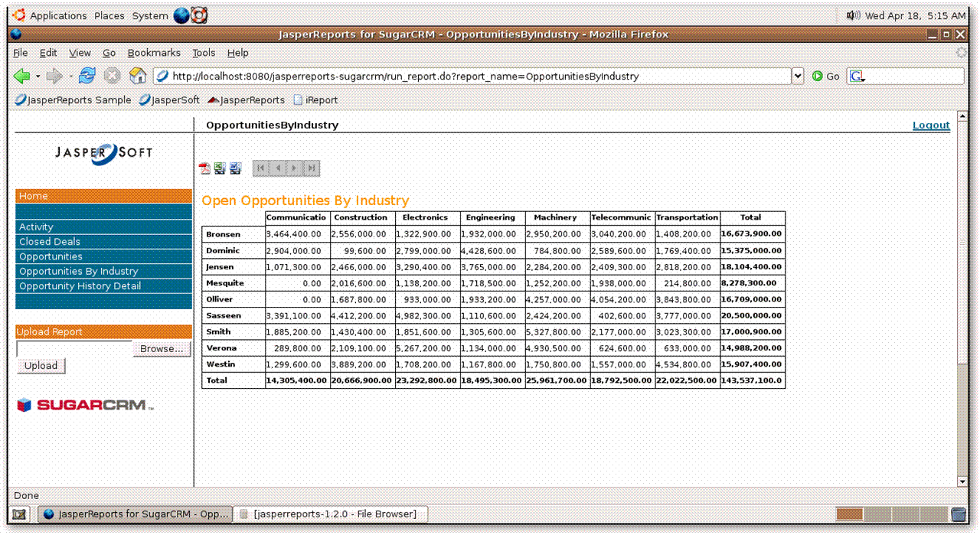Screen dimensions: 980x535
Task: Choose the Google search engine icon
Action: (857, 76)
